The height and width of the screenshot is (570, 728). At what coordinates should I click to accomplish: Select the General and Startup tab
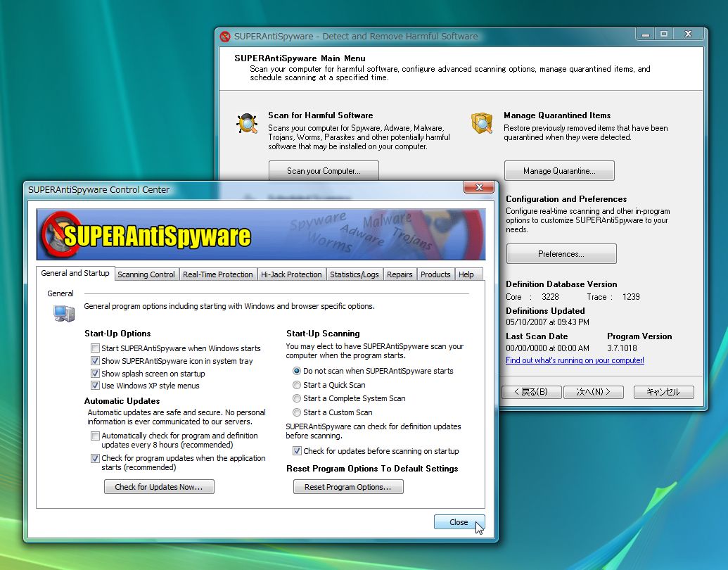pos(75,273)
